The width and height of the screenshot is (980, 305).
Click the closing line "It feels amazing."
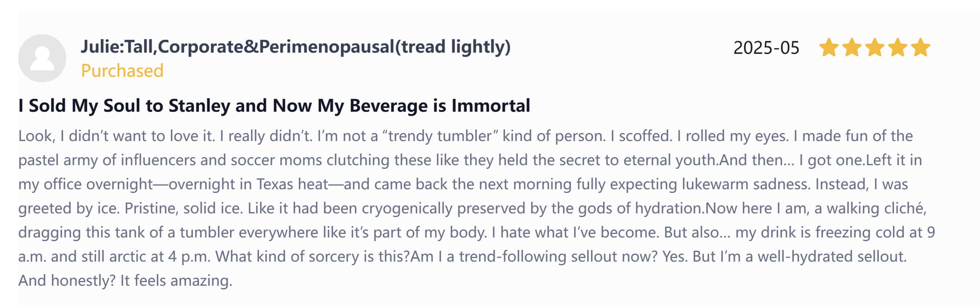click(176, 280)
